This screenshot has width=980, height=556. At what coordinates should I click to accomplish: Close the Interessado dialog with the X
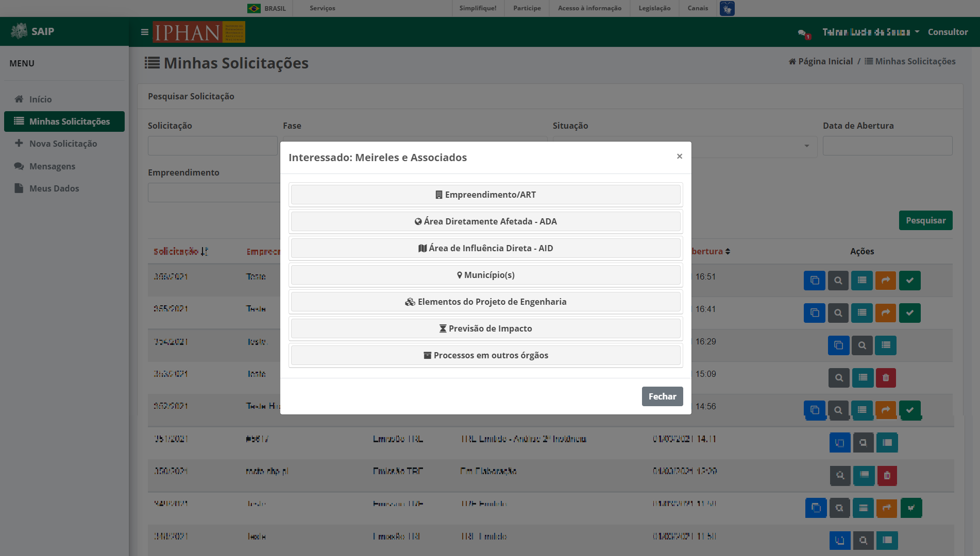point(680,156)
